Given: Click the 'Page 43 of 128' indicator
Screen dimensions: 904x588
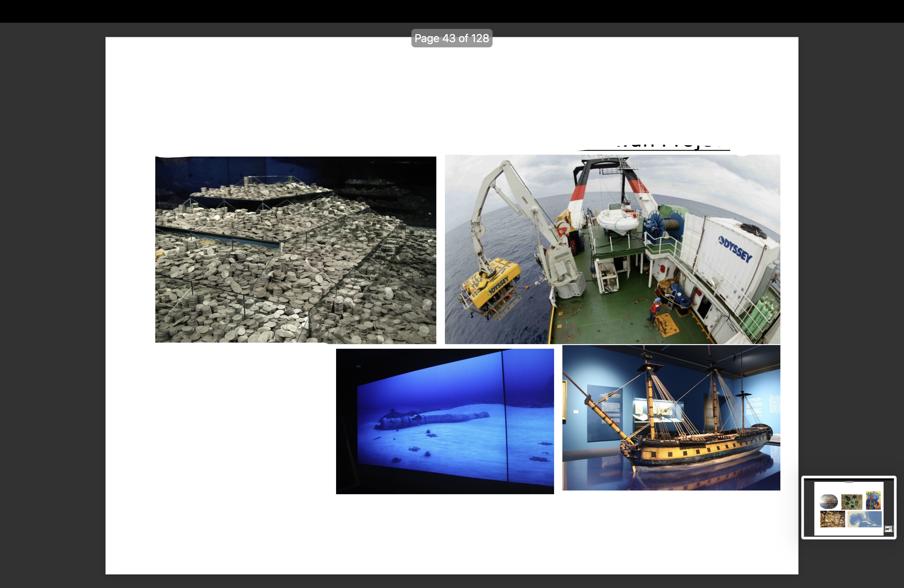Looking at the screenshot, I should [452, 38].
